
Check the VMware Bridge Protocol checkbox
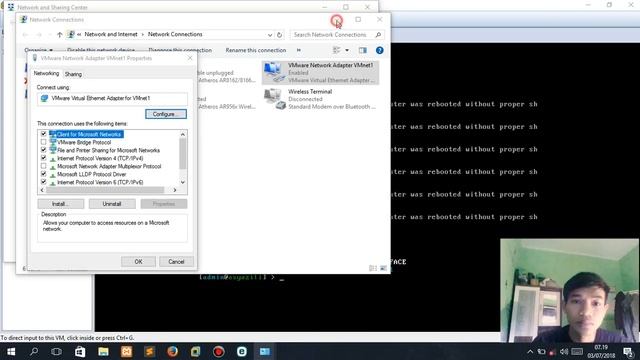pyautogui.click(x=44, y=142)
